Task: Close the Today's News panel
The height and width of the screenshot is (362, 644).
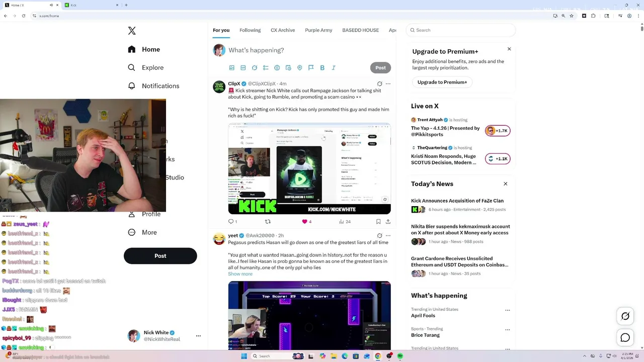Action: point(506,184)
